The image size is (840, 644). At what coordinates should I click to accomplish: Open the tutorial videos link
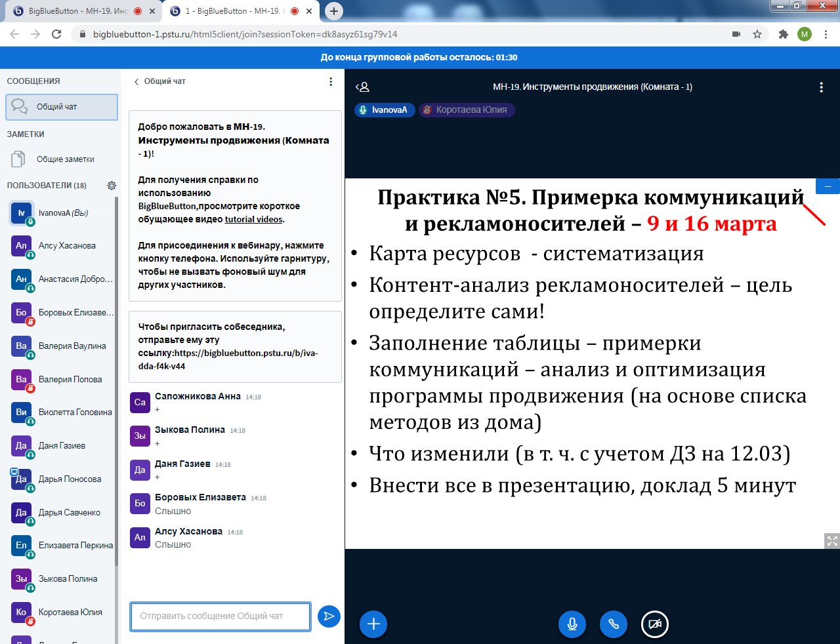[x=253, y=220]
